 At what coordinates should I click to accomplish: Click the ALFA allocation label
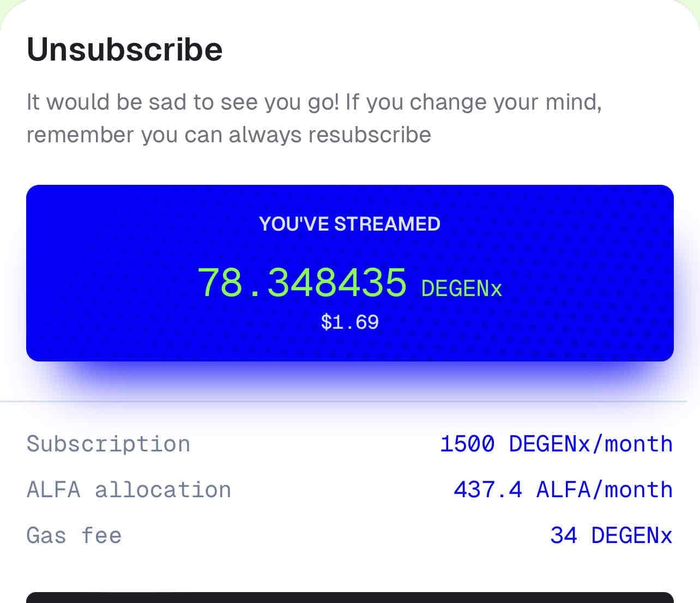tap(129, 490)
